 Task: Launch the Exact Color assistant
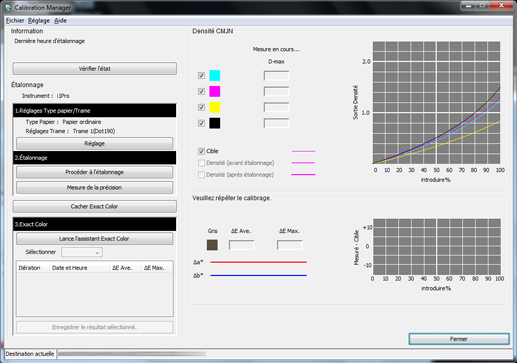point(95,239)
